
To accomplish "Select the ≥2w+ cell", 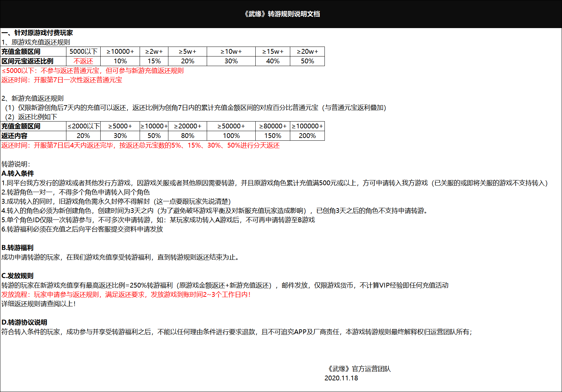I will tap(154, 51).
